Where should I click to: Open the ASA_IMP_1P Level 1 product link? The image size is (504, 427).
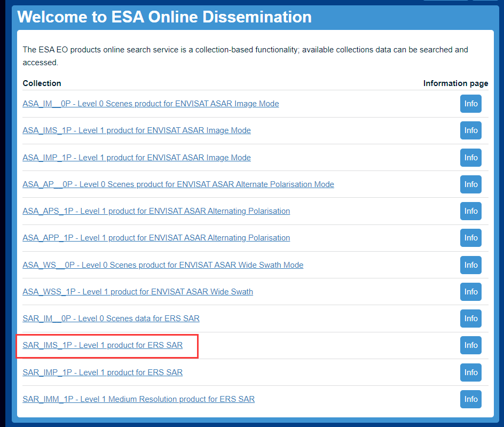[137, 158]
